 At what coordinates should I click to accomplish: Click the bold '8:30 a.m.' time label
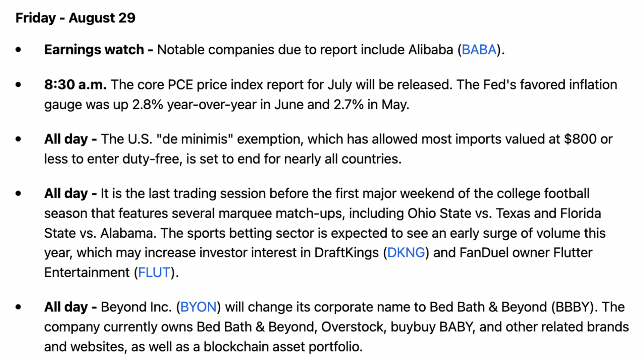pos(75,85)
